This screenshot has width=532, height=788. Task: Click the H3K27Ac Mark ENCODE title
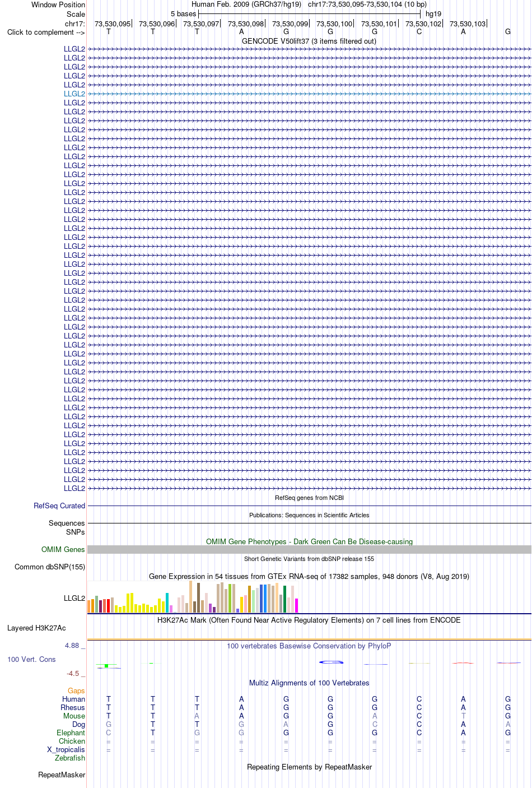(309, 620)
